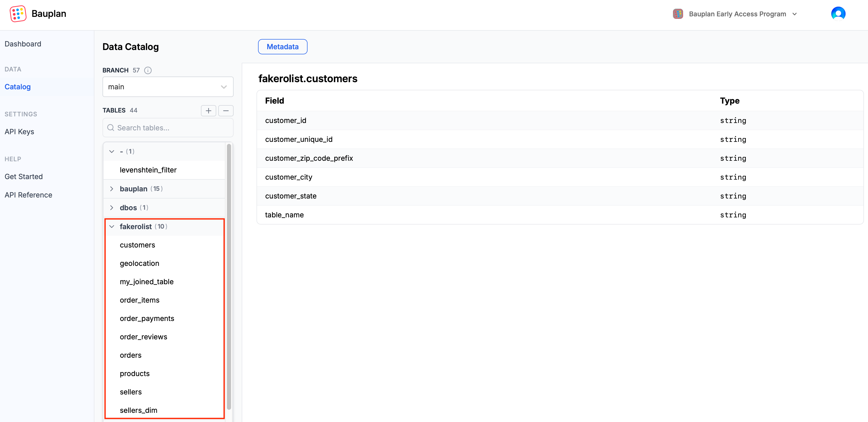Viewport: 868px width, 422px height.
Task: Select the order_payments table
Action: (x=147, y=318)
